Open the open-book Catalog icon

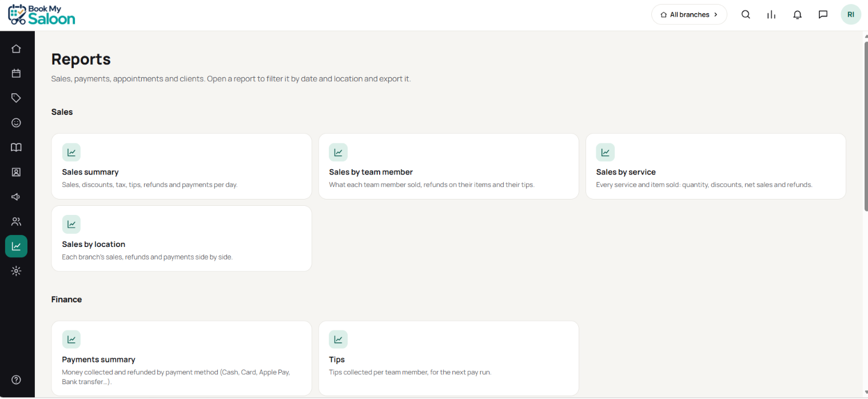pyautogui.click(x=16, y=147)
